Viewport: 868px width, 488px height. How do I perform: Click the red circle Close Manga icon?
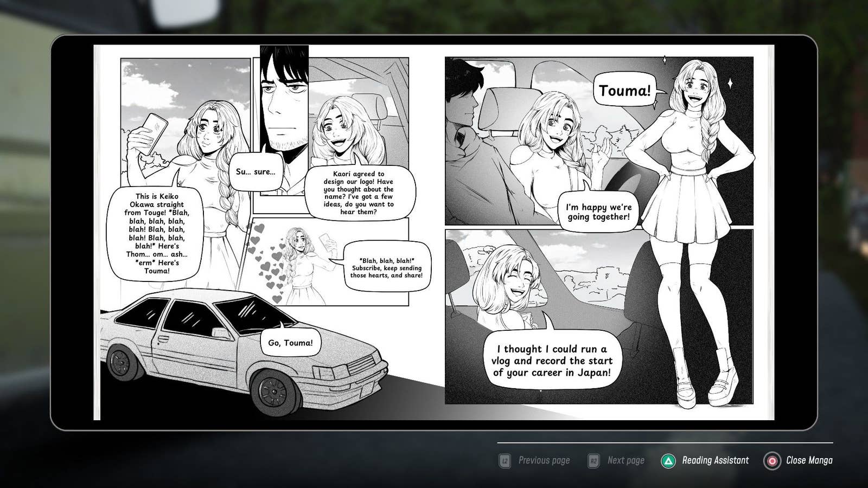pos(771,461)
